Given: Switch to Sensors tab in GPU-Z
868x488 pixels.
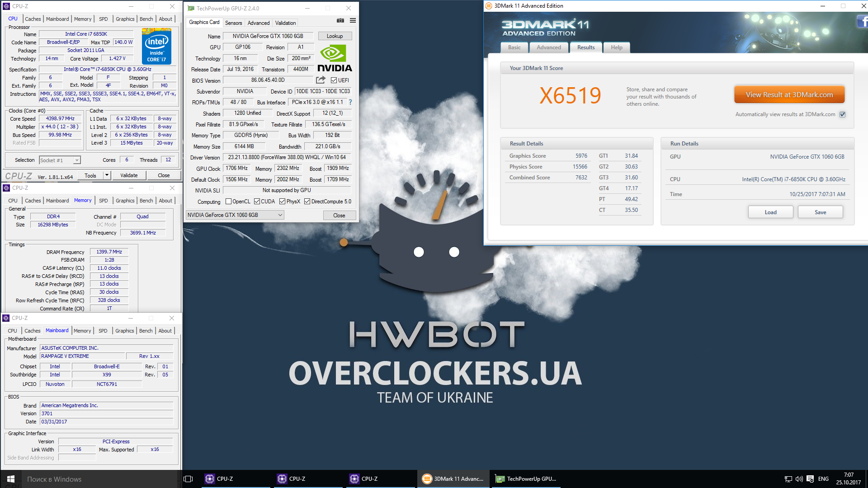Looking at the screenshot, I should pos(233,23).
